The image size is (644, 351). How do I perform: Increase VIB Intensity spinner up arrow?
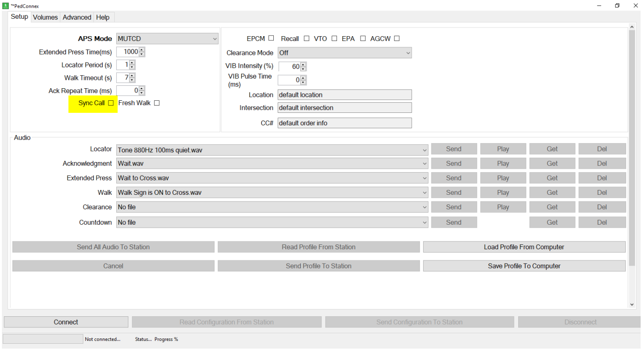point(303,65)
